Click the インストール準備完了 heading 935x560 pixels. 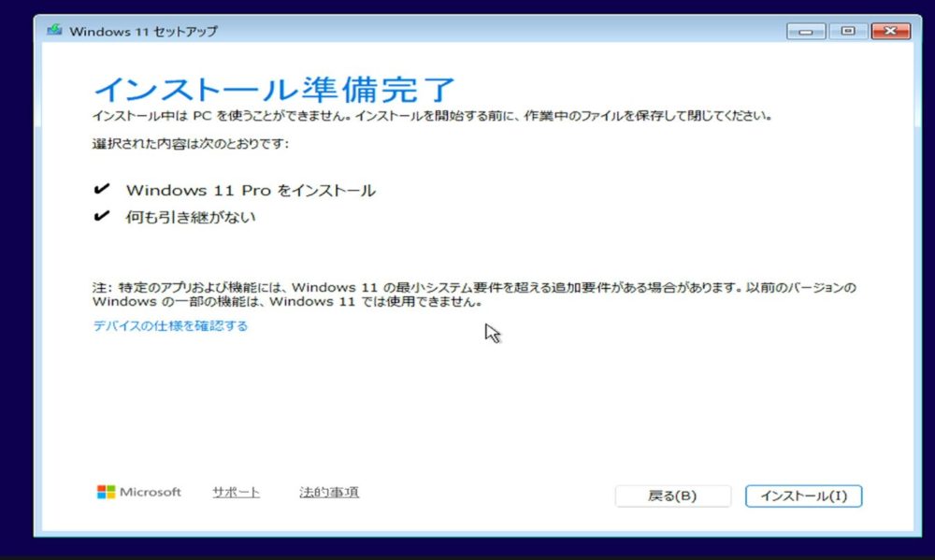tap(274, 90)
